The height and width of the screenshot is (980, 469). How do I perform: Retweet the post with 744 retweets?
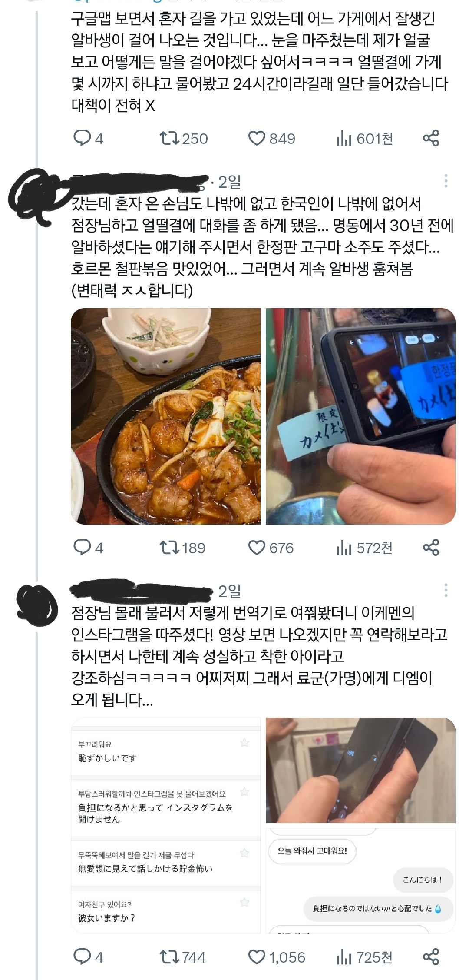coord(182,957)
